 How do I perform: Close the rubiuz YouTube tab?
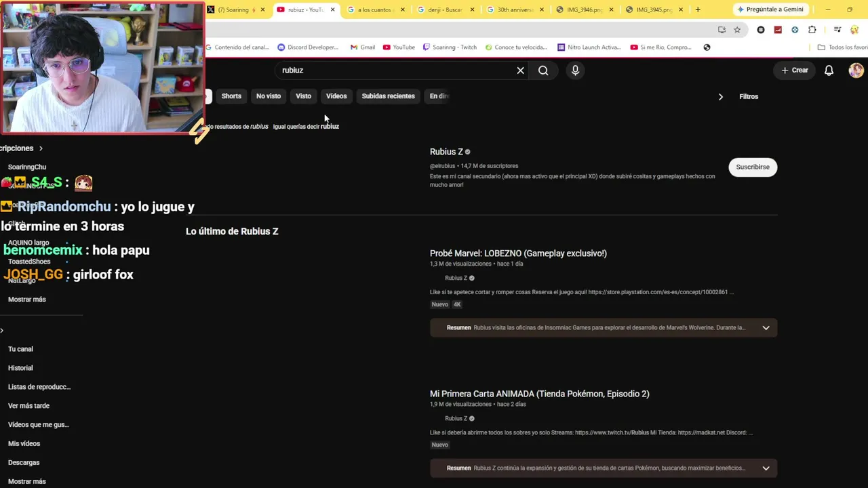click(332, 9)
